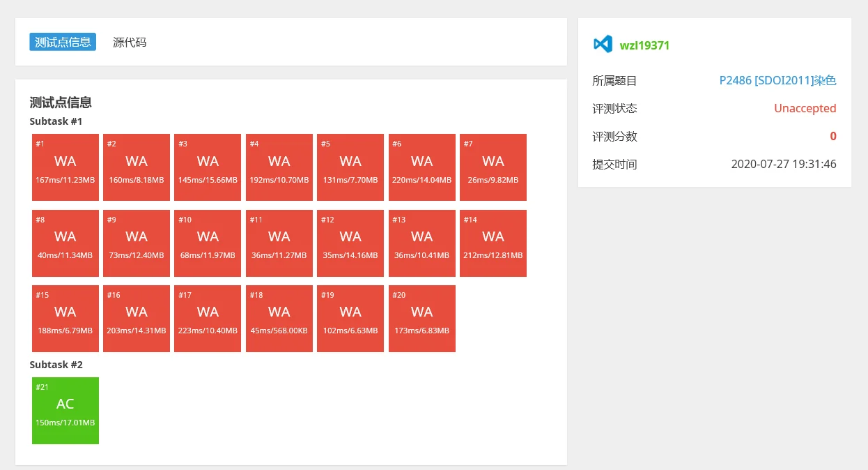The image size is (868, 470).
Task: Select test case #19 WA block
Action: click(350, 319)
